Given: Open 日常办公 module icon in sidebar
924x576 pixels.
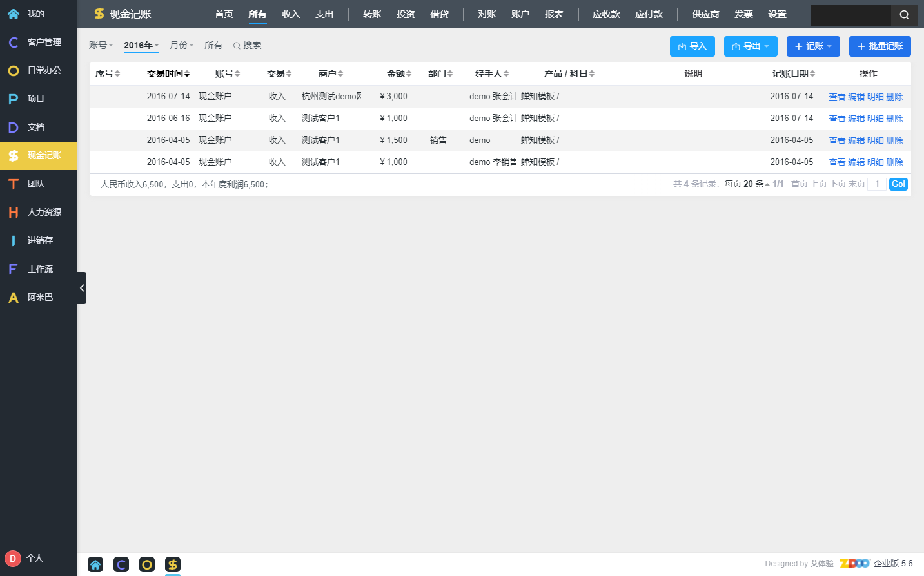Looking at the screenshot, I should [13, 70].
